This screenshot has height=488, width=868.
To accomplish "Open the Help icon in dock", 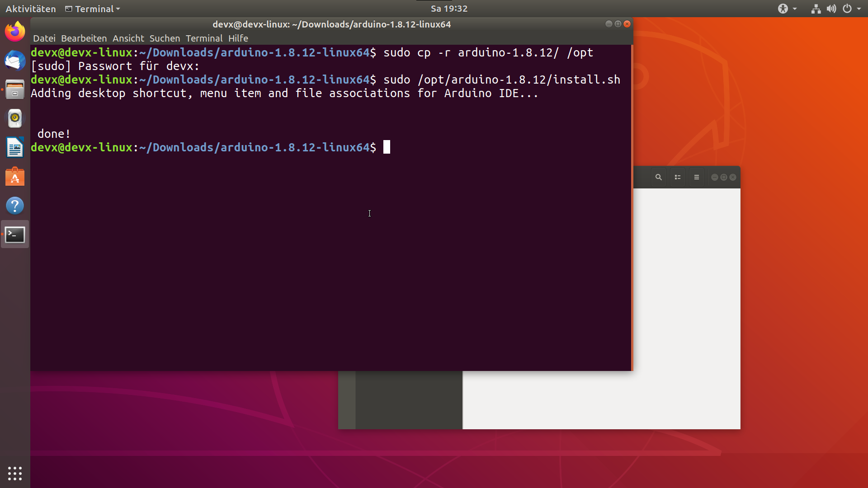I will pyautogui.click(x=15, y=206).
